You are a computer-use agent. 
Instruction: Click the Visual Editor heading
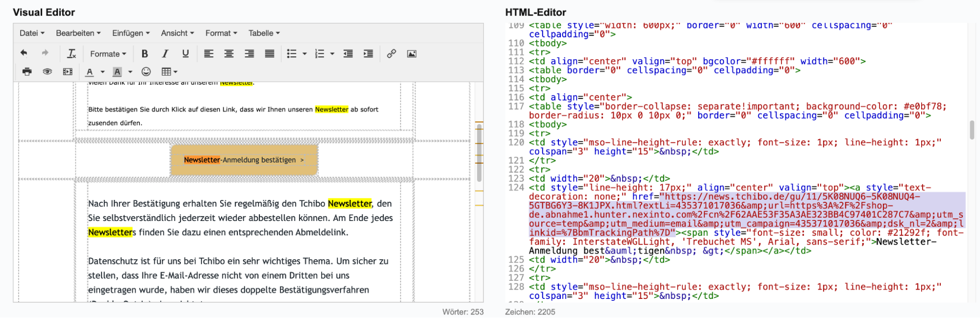click(x=44, y=12)
